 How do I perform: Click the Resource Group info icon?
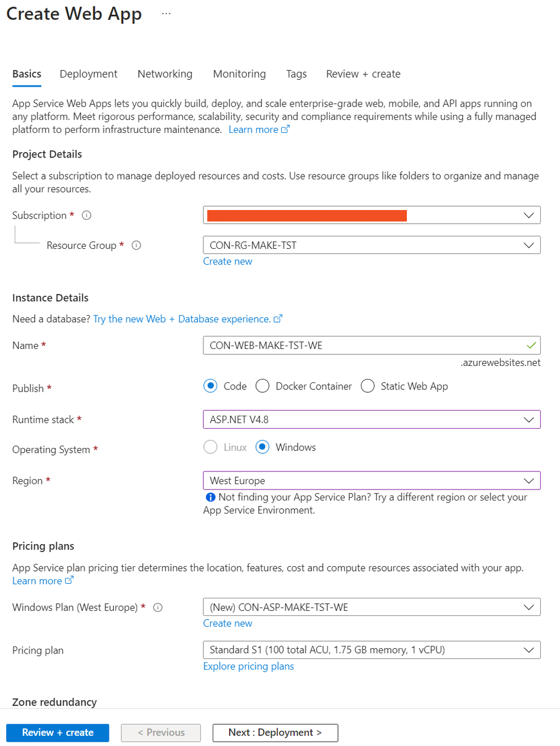click(x=137, y=246)
